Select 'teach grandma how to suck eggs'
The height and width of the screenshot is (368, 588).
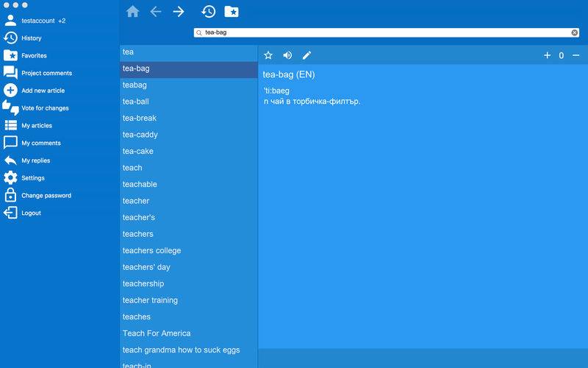(189, 350)
